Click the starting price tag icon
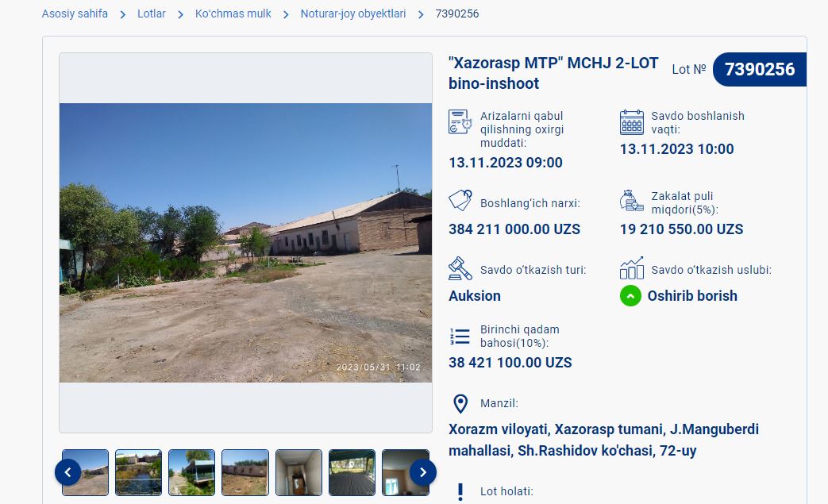Image resolution: width=828 pixels, height=504 pixels. 460,201
